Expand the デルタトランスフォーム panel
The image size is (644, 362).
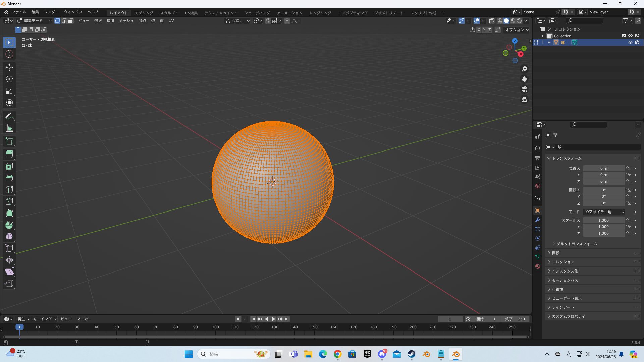coord(577,244)
